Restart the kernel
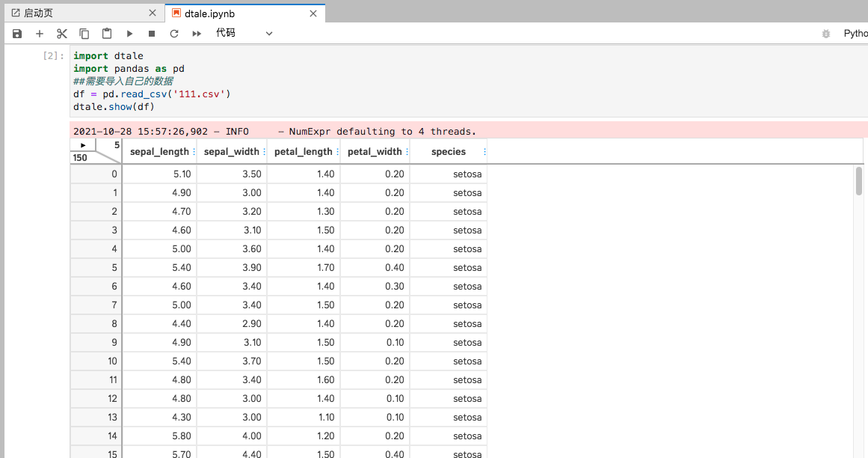The height and width of the screenshot is (458, 868). click(173, 33)
